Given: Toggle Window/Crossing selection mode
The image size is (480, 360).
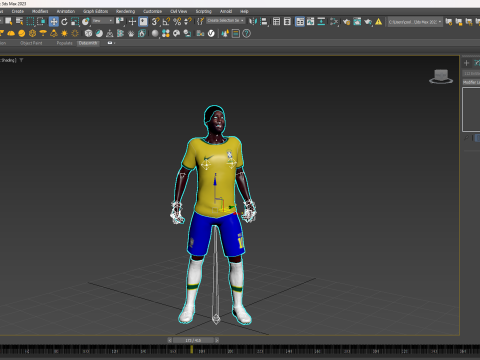Looking at the screenshot, I should (41, 22).
